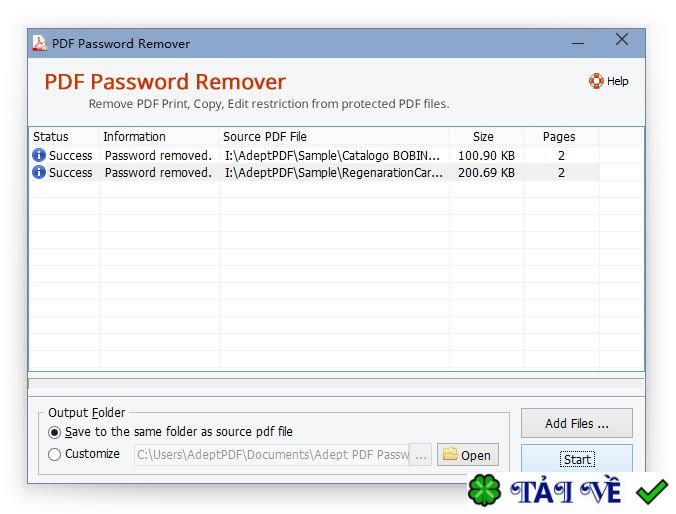
Task: Select the Customize output folder option
Action: [54, 454]
